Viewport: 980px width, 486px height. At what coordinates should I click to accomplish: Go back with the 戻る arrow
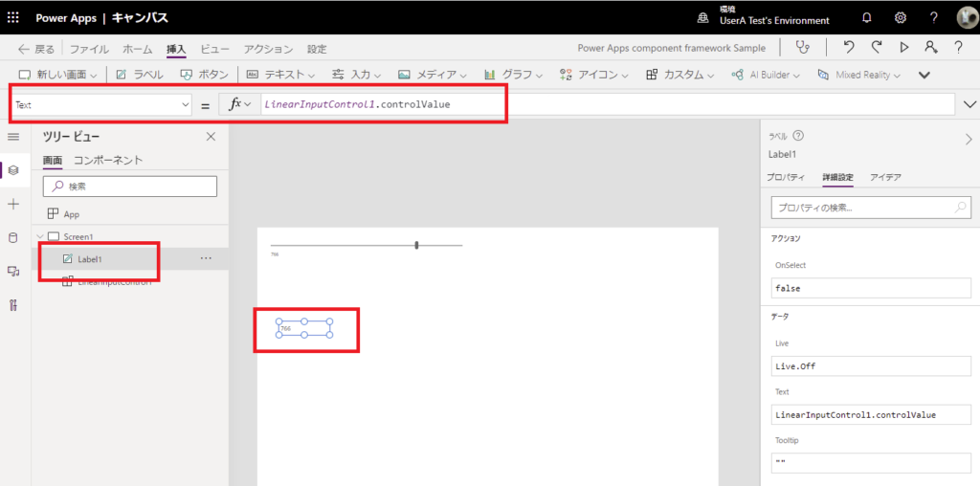coord(36,50)
